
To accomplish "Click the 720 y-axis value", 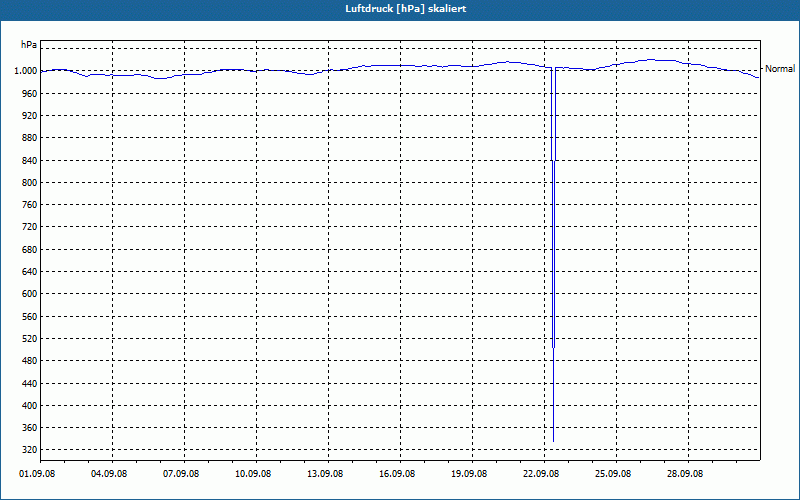I will (x=30, y=227).
